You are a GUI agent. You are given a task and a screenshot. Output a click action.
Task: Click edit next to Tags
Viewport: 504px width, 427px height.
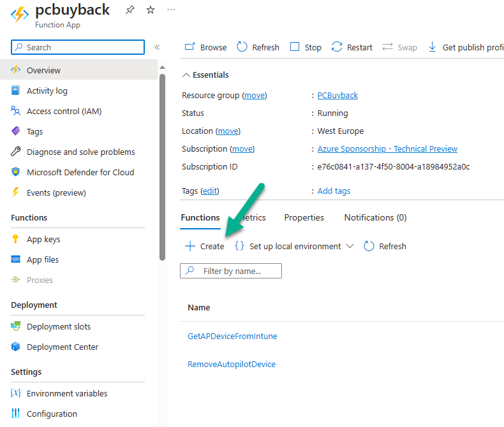coord(210,191)
